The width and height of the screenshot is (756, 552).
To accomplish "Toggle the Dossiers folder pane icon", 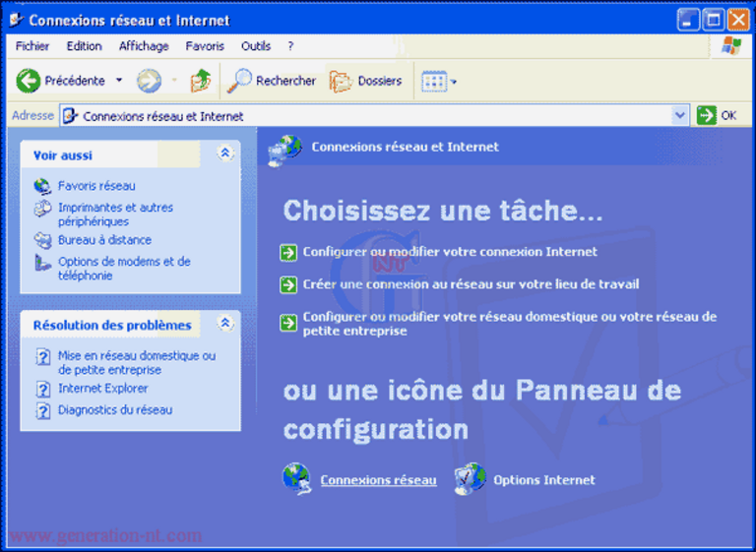I will pyautogui.click(x=341, y=81).
